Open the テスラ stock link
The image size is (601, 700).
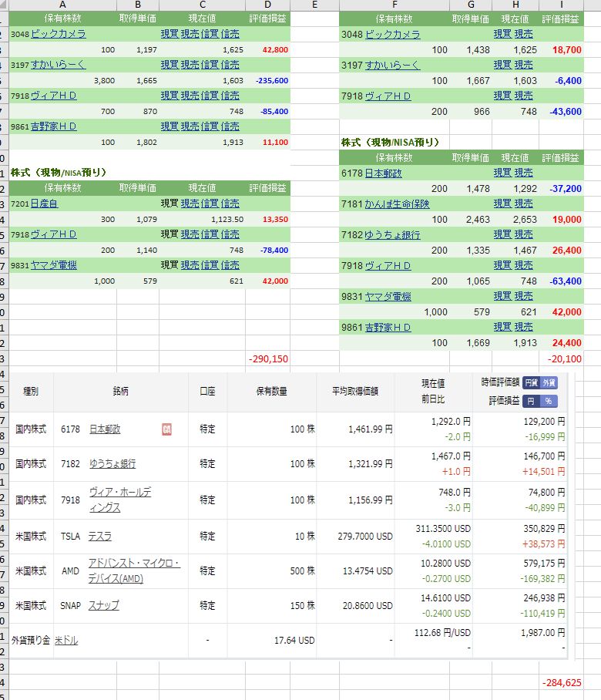(x=100, y=536)
